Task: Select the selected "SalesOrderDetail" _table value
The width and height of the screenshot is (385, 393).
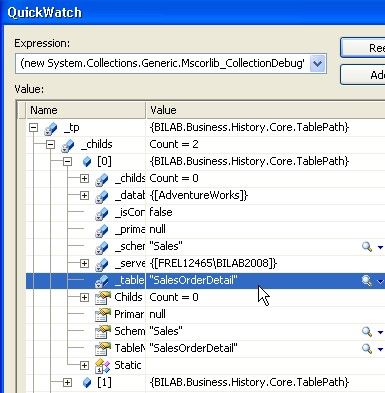Action: click(193, 280)
